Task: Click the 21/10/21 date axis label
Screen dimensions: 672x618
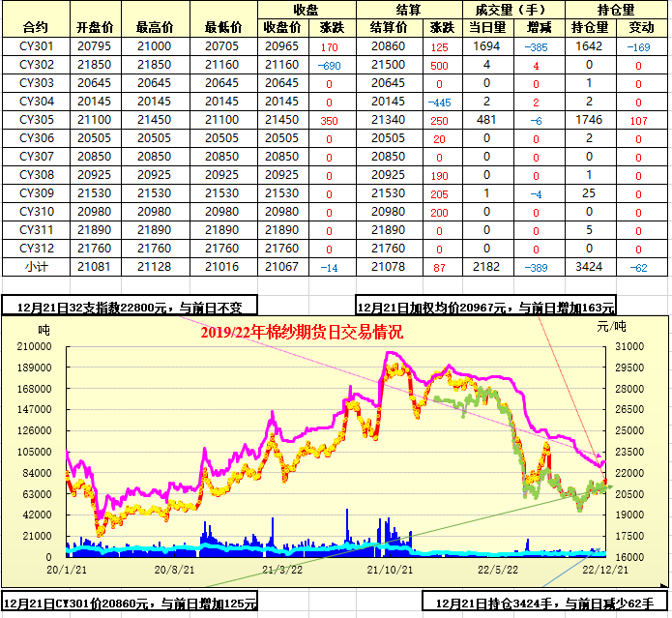Action: [x=386, y=571]
